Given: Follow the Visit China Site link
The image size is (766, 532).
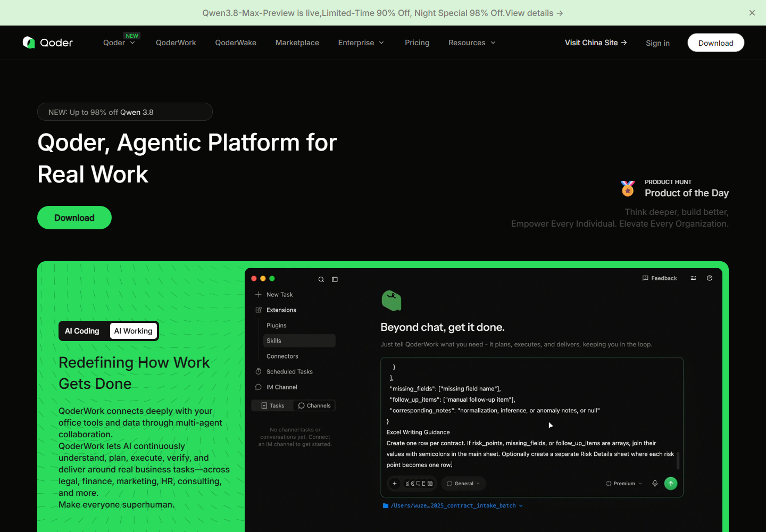Looking at the screenshot, I should 596,43.
